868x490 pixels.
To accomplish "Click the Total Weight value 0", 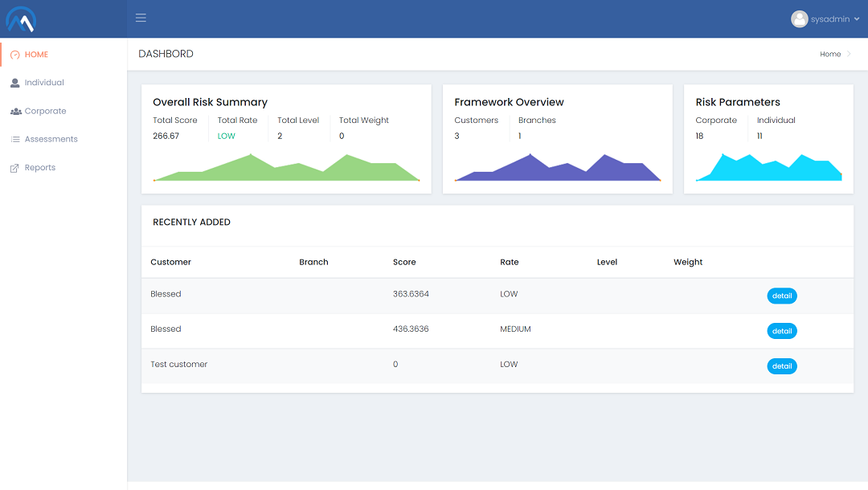I will click(342, 136).
